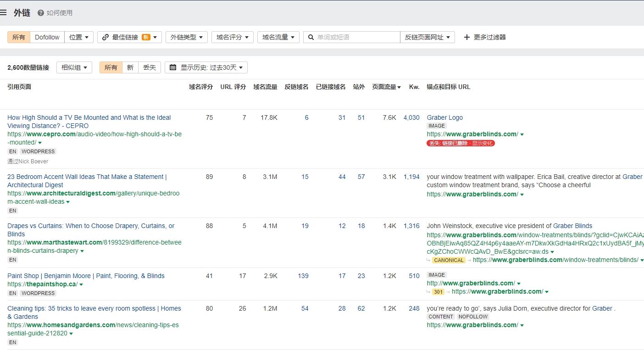Open the 外链类型 dropdown
Viewport: 644px width, 351px height.
point(187,37)
